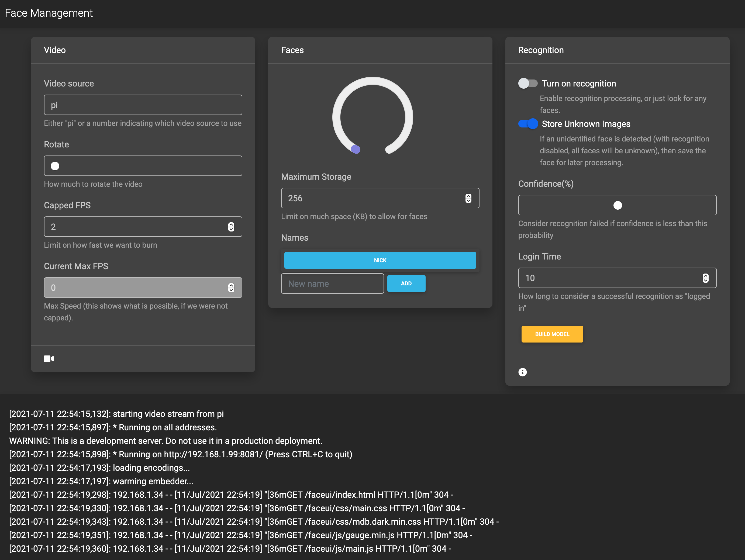Click the video camera icon
This screenshot has height=560, width=745.
(x=49, y=359)
